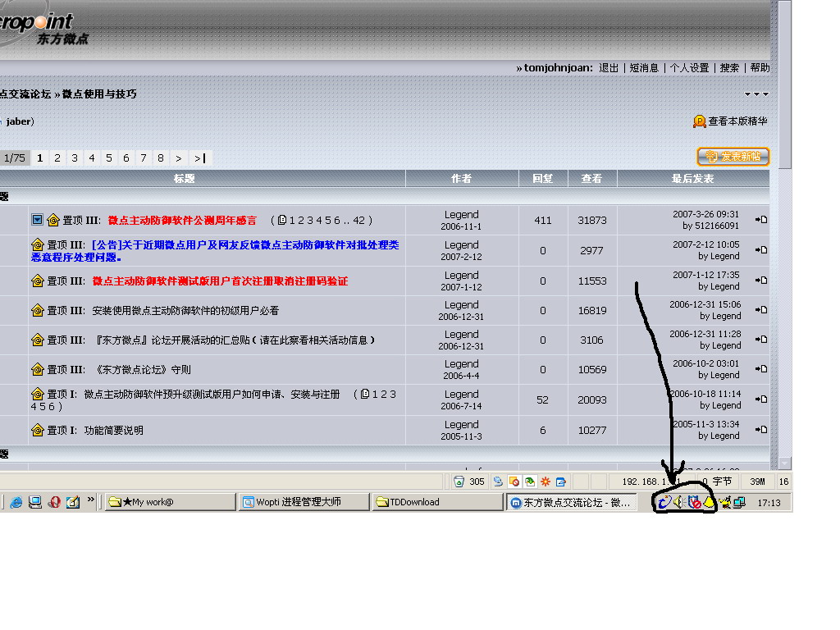The image size is (840, 630).
Task: Click the vertical scrollbar thumb
Action: pyautogui.click(x=785, y=84)
